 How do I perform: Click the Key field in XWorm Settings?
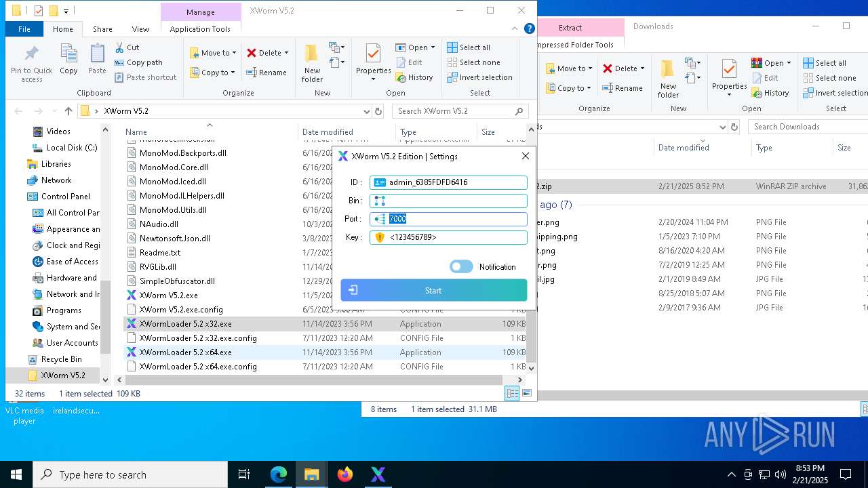point(448,237)
